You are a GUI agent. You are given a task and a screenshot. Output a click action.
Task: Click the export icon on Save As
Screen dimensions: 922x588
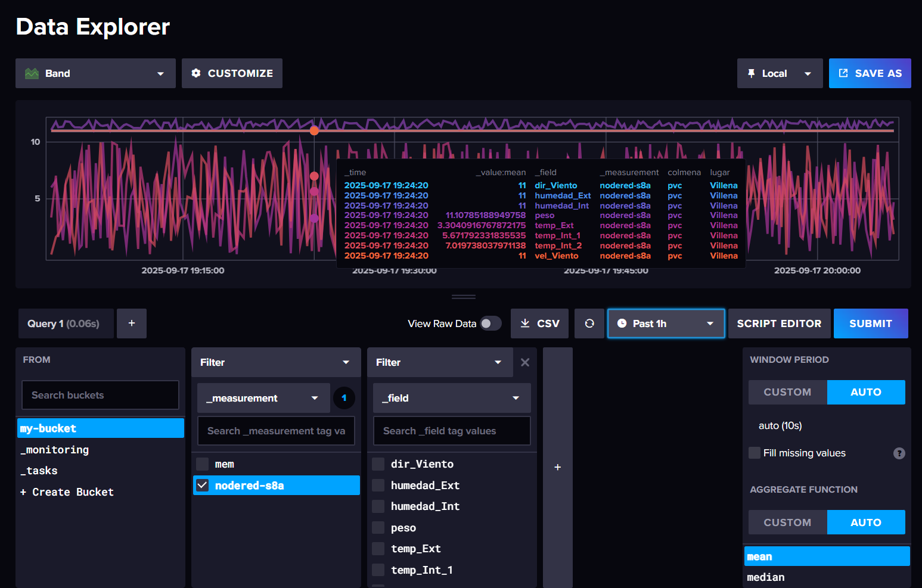(x=843, y=73)
